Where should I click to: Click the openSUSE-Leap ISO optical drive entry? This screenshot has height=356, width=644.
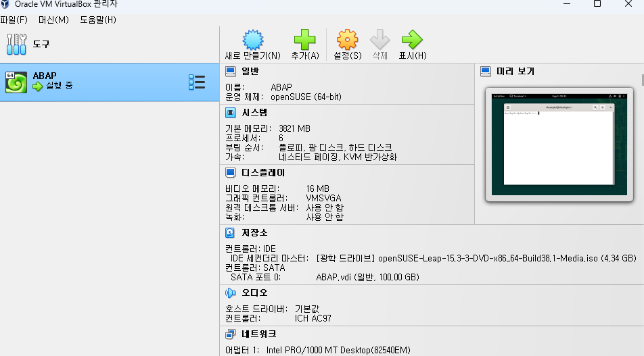[476, 259]
